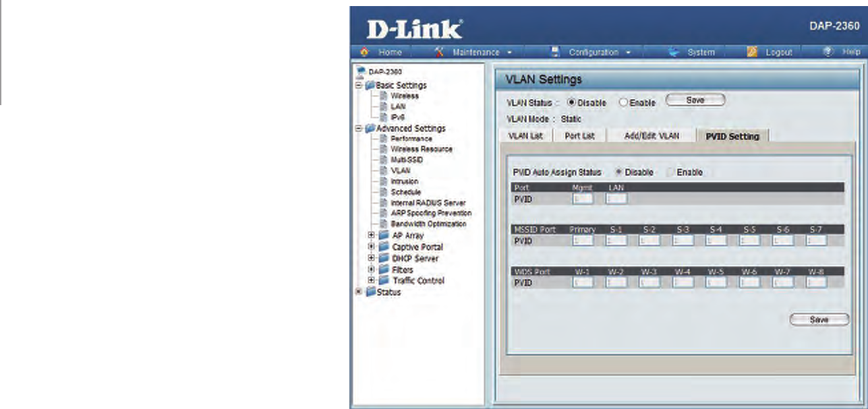Click the S-1 MSSID PVID field
Viewport: 868px width, 409px height.
pos(616,241)
